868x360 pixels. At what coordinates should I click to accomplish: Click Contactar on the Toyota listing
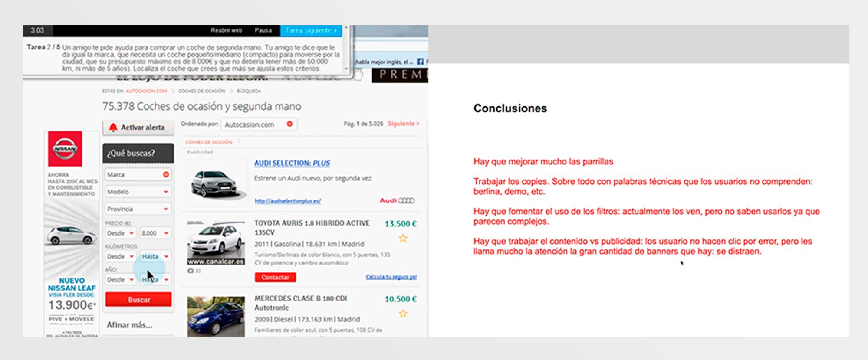tap(276, 277)
